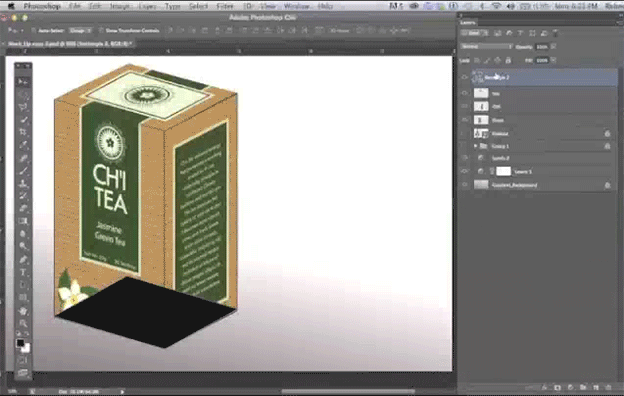Image resolution: width=624 pixels, height=396 pixels.
Task: Switch to the Layers panel tab
Action: 468,23
